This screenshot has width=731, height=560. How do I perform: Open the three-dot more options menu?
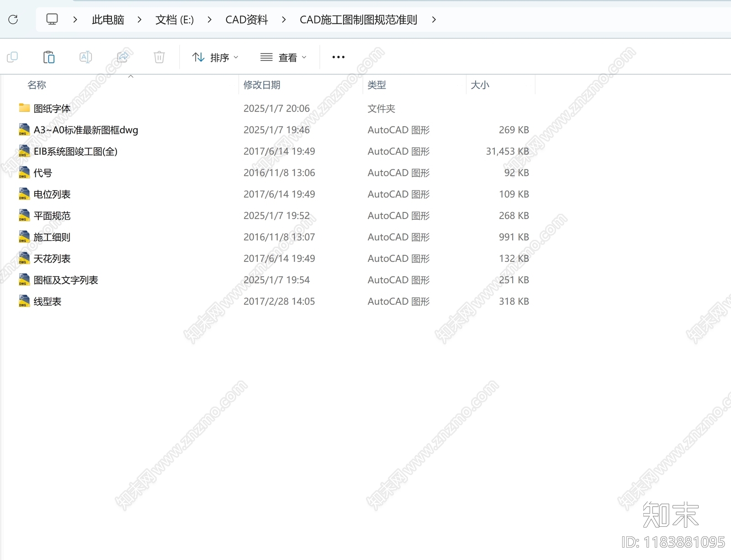339,57
